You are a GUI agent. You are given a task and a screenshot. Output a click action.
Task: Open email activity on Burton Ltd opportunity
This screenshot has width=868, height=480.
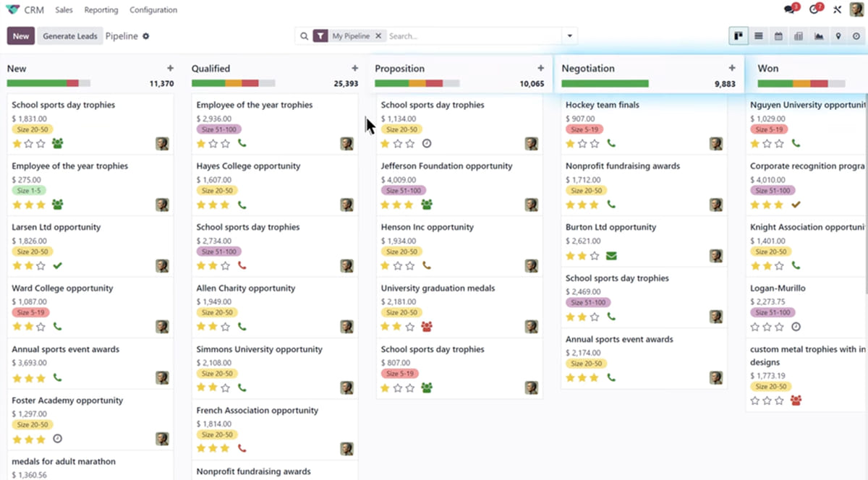[x=611, y=256]
